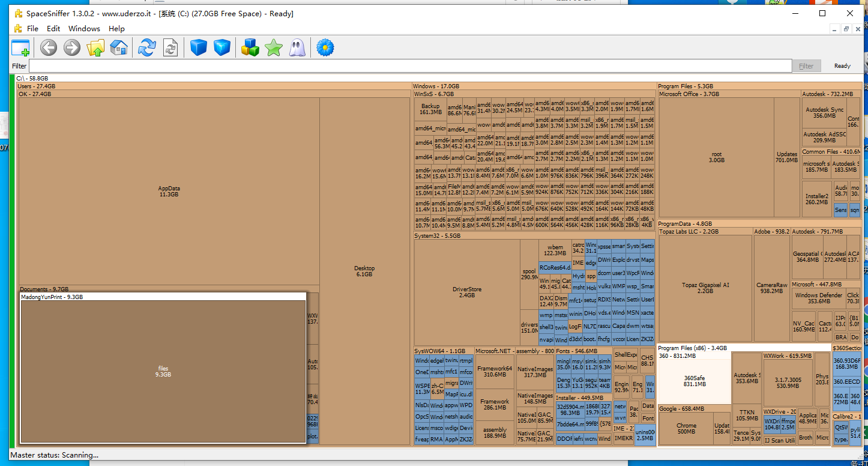This screenshot has width=868, height=466.
Task: Select the Backup 161.3MB block
Action: click(430, 109)
